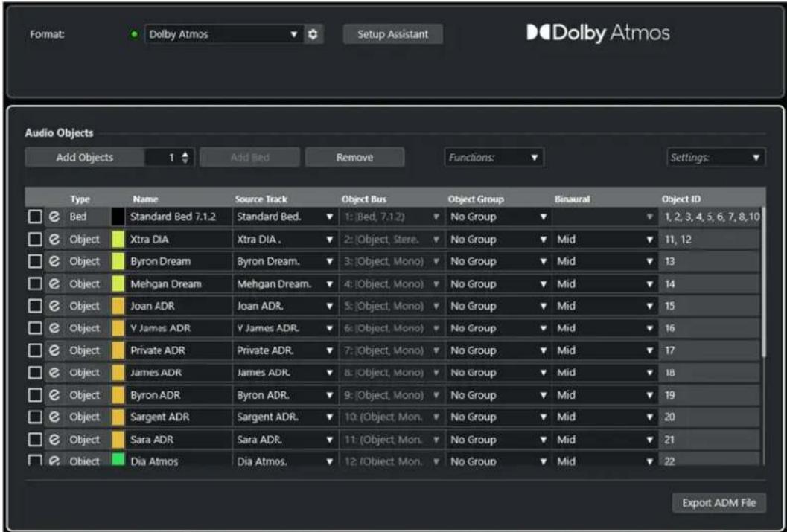787x532 pixels.
Task: Open Object Group dropdown for Sargent ADR
Action: (x=498, y=417)
